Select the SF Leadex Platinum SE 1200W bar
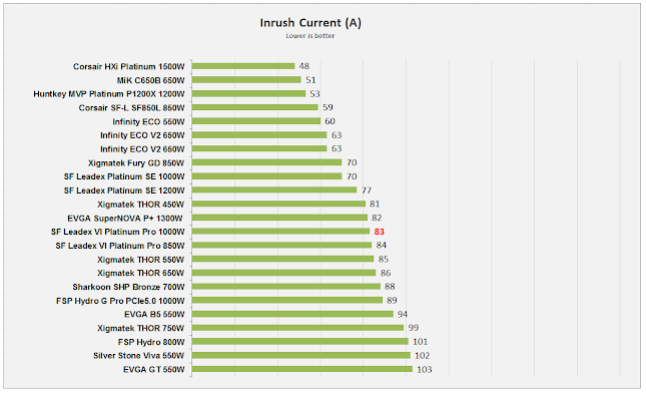Image resolution: width=646 pixels, height=400 pixels. pyautogui.click(x=274, y=189)
